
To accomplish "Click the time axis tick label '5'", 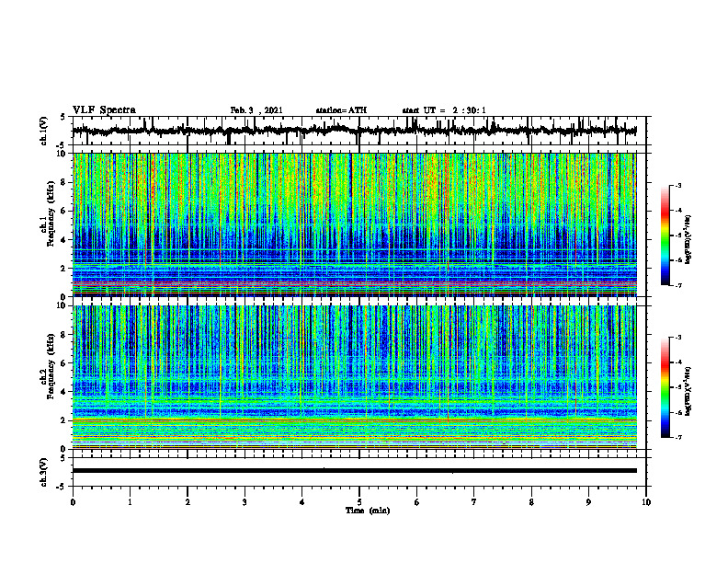I will point(359,502).
